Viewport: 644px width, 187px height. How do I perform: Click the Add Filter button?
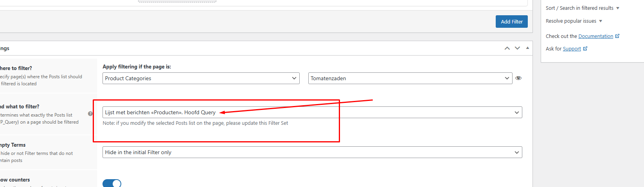[x=512, y=22]
